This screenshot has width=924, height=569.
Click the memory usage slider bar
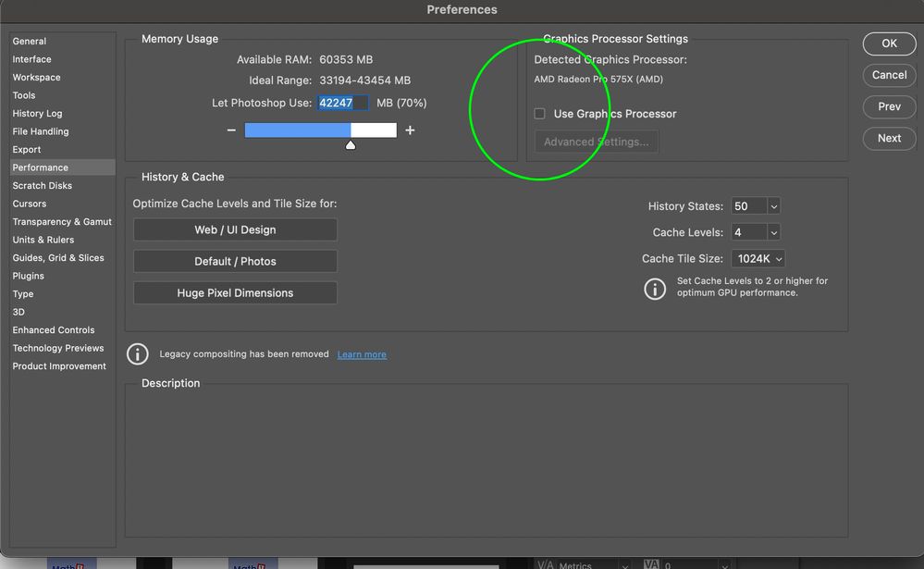320,130
